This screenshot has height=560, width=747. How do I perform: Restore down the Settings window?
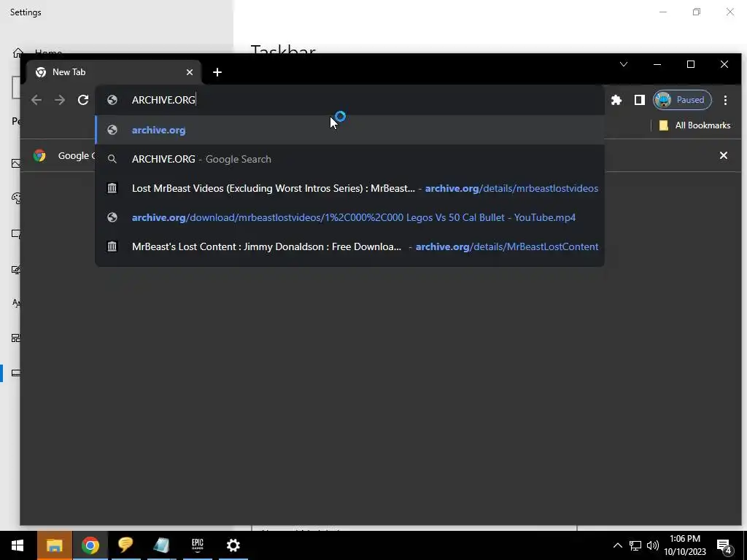coord(697,12)
